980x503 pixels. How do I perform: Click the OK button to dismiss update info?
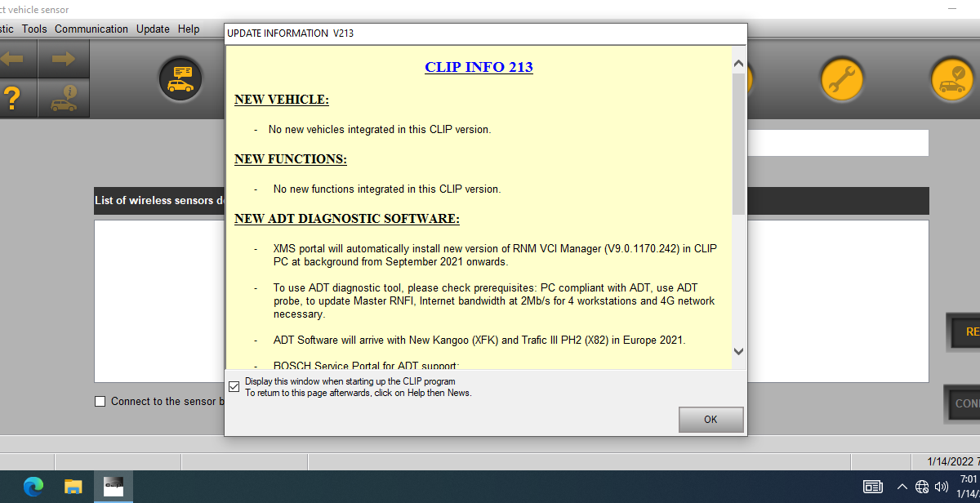710,419
